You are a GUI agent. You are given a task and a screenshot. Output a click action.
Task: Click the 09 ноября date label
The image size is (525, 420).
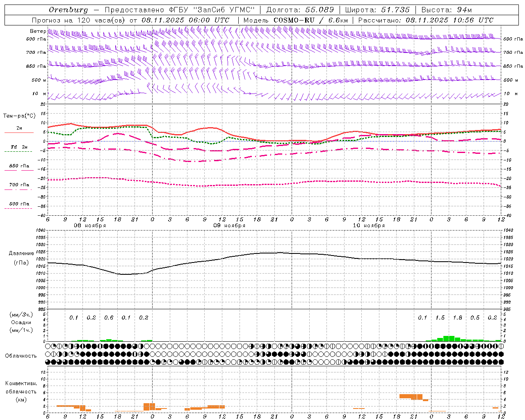click(229, 226)
